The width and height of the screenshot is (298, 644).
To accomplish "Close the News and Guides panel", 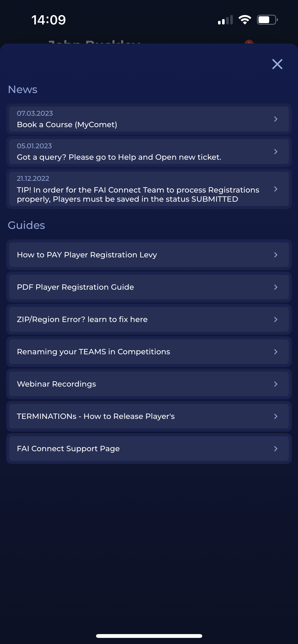I will point(277,64).
